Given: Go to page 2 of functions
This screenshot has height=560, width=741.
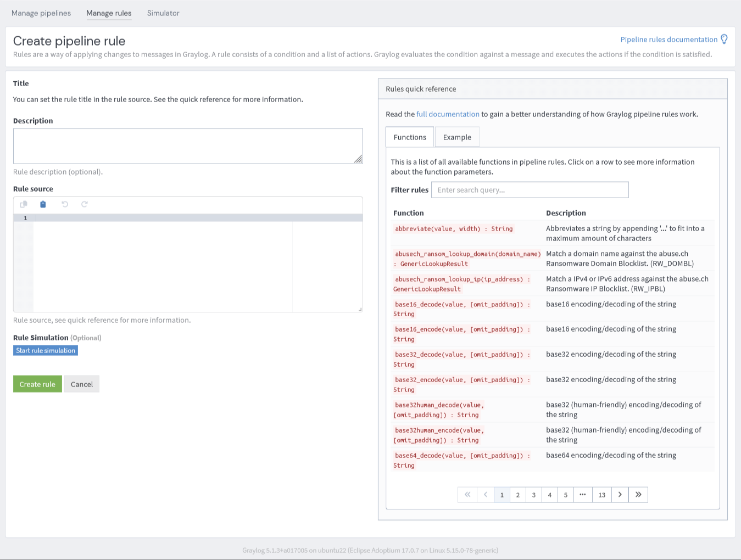Looking at the screenshot, I should click(x=518, y=495).
